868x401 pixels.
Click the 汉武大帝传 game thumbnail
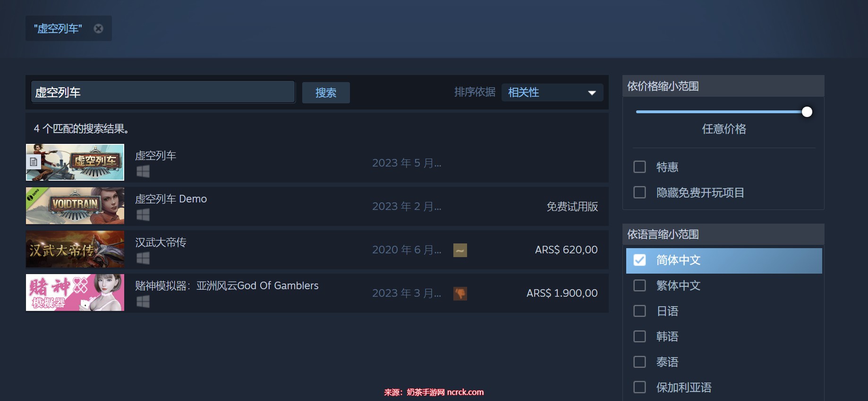coord(75,250)
